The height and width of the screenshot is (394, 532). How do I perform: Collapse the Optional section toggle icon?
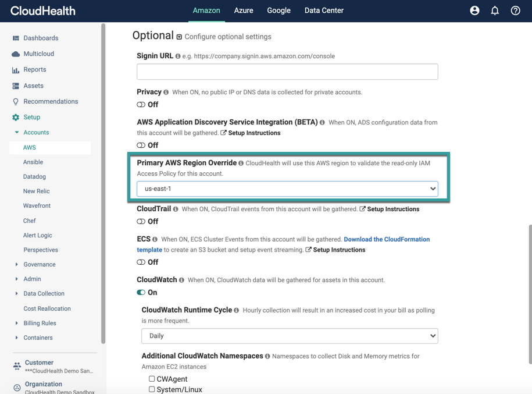tap(179, 37)
